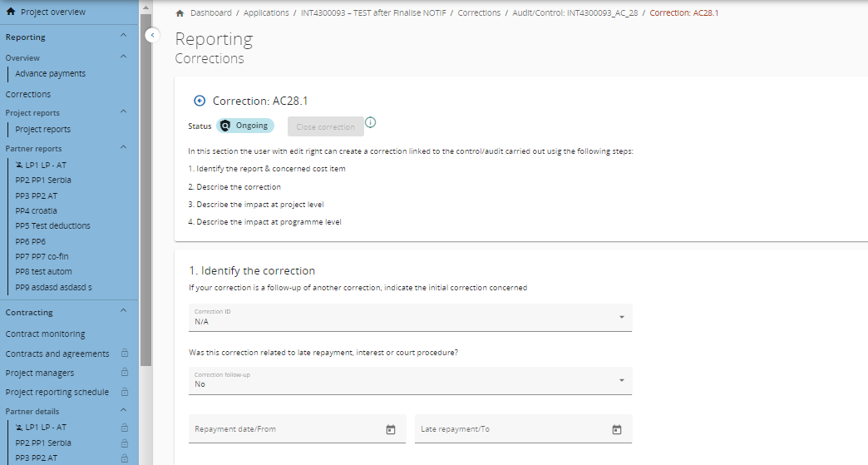Collapse the Partner reports group
The height and width of the screenshot is (465, 868).
(x=123, y=148)
